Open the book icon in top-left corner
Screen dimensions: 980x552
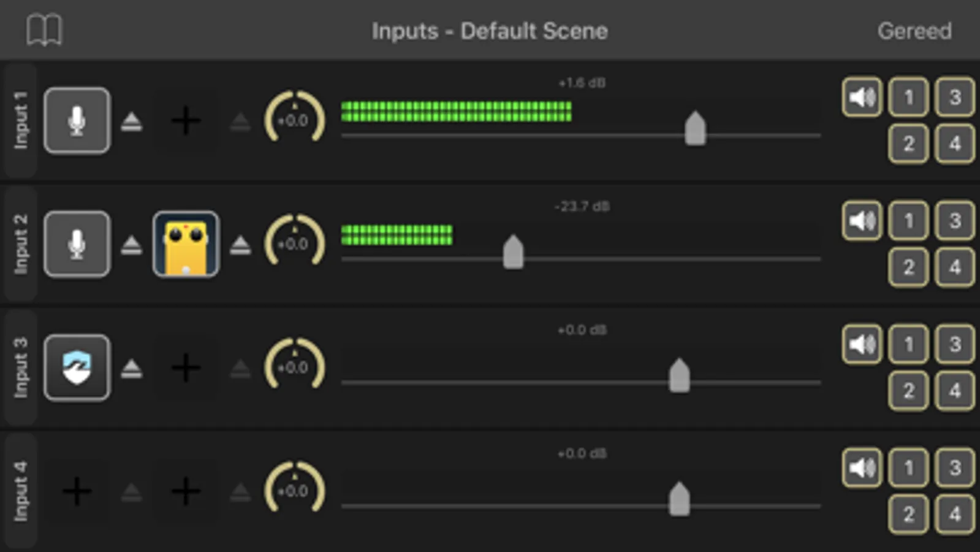(x=44, y=30)
